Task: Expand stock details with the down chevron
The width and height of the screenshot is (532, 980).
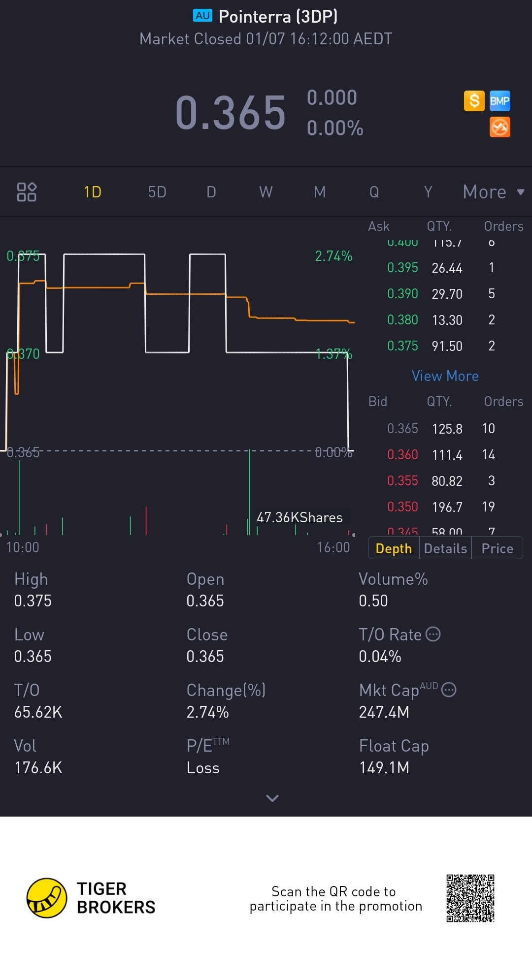Action: coord(272,798)
